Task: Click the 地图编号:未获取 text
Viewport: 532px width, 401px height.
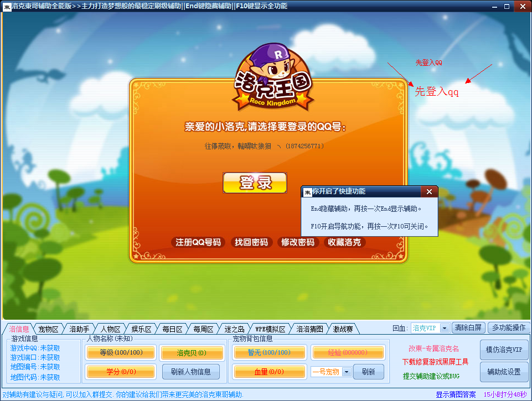Action: pyautogui.click(x=35, y=367)
